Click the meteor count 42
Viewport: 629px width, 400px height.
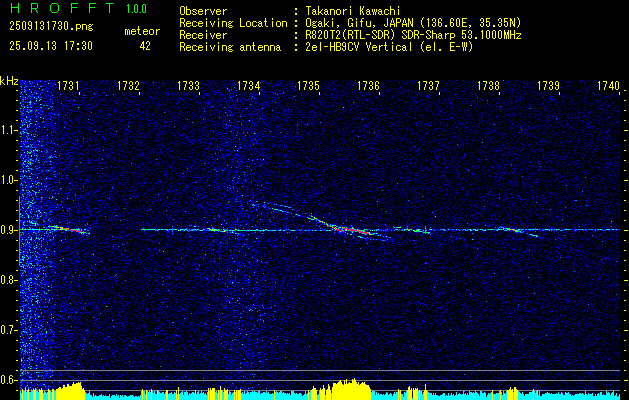point(145,46)
